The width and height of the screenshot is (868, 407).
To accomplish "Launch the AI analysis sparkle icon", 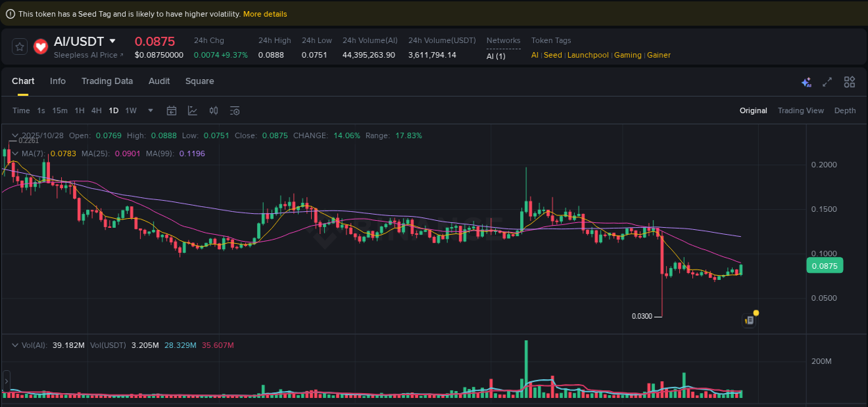I will (806, 82).
